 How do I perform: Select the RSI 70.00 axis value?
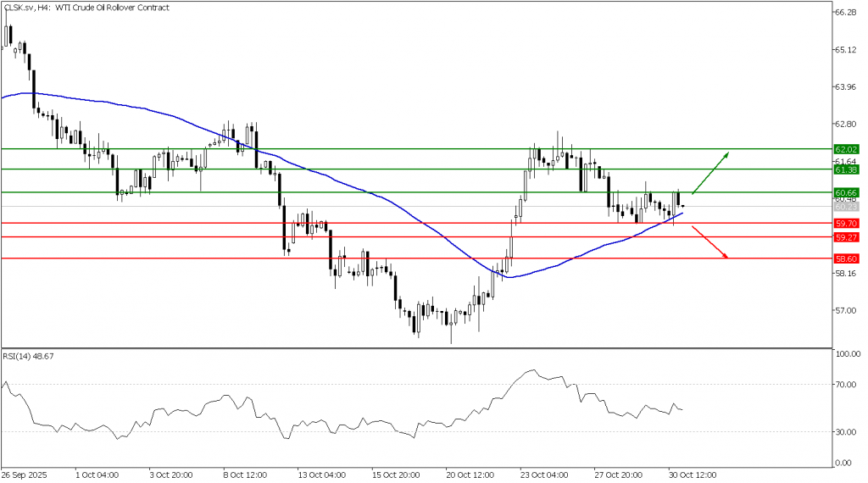(848, 385)
